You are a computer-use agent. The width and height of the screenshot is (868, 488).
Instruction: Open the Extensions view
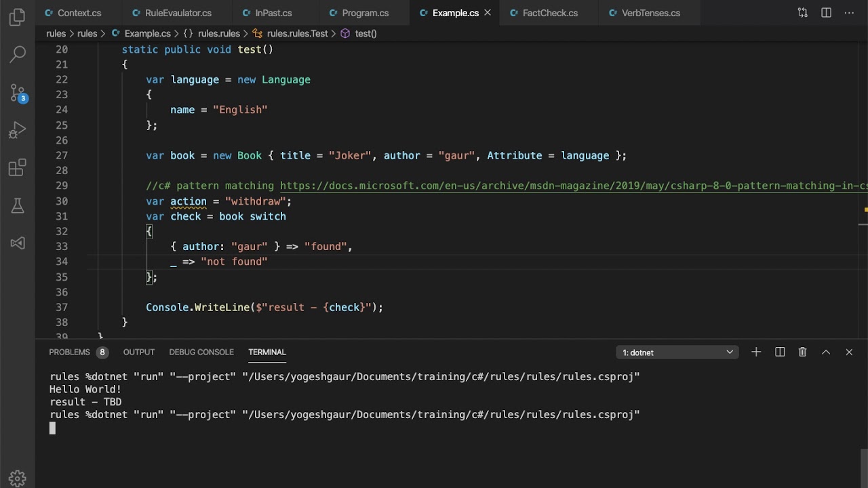pyautogui.click(x=18, y=167)
